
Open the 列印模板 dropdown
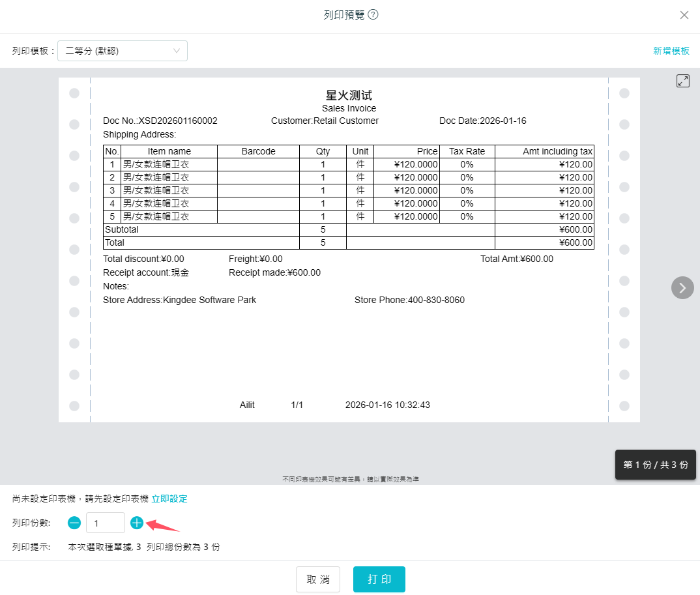(x=123, y=51)
